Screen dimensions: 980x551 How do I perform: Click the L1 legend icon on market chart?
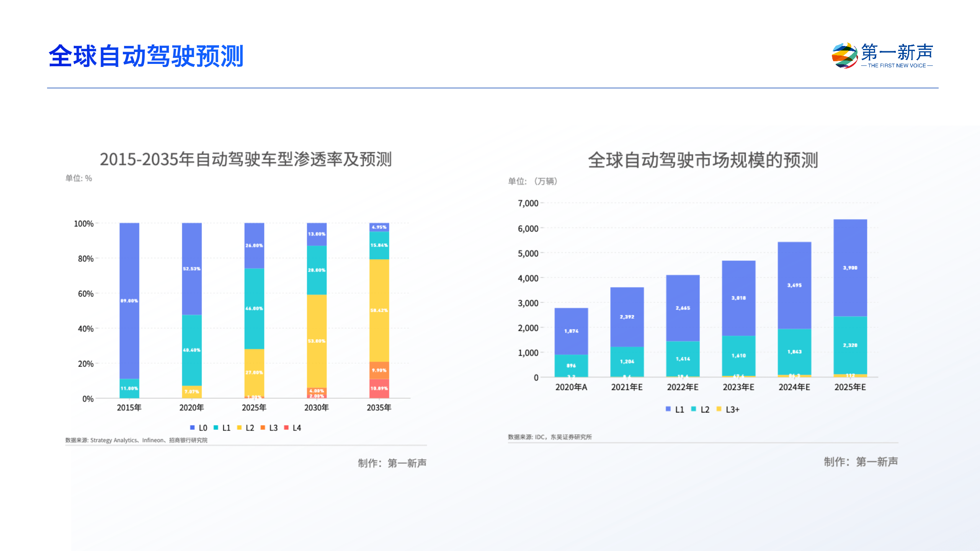(668, 409)
